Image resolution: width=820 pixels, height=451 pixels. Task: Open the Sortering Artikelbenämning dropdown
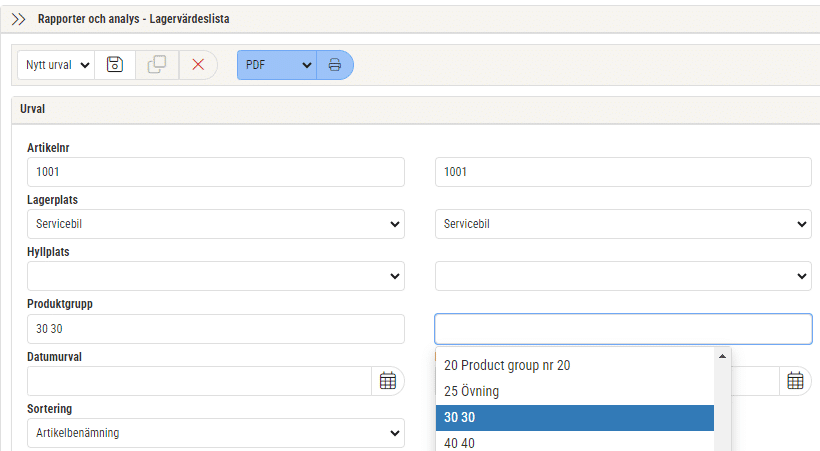[216, 433]
